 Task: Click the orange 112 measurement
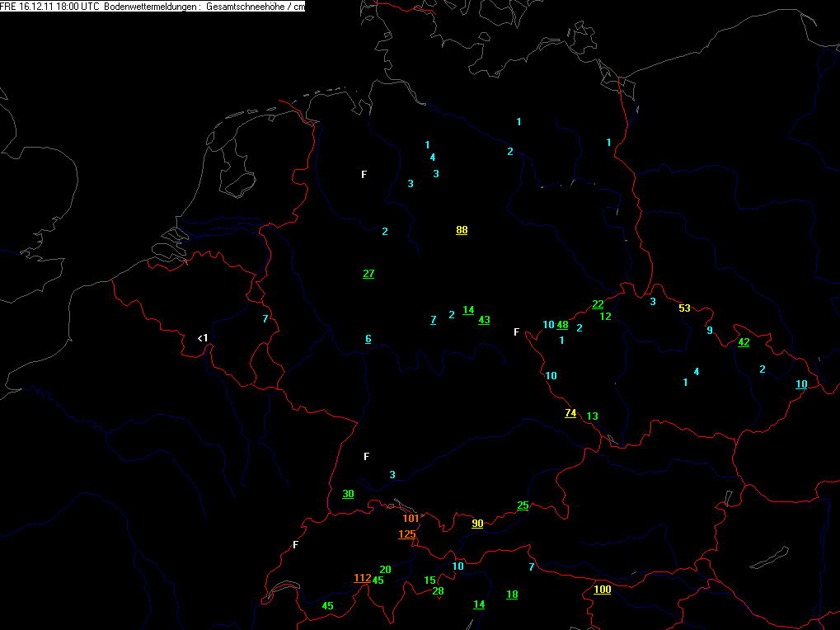pyautogui.click(x=363, y=577)
